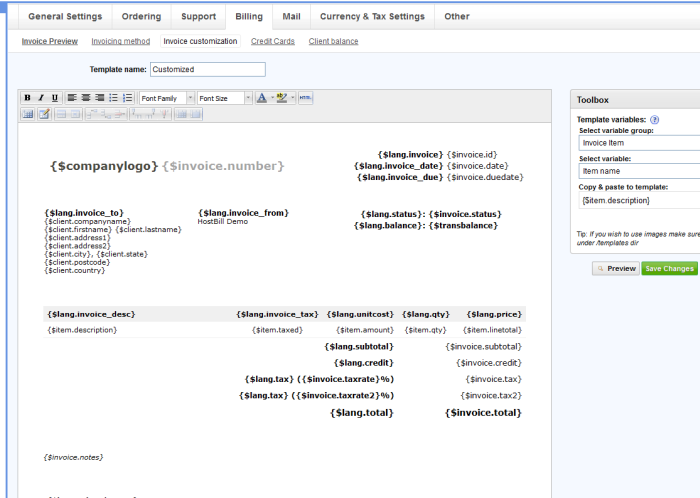This screenshot has height=498, width=700.
Task: Apply the text color A icon
Action: point(262,98)
